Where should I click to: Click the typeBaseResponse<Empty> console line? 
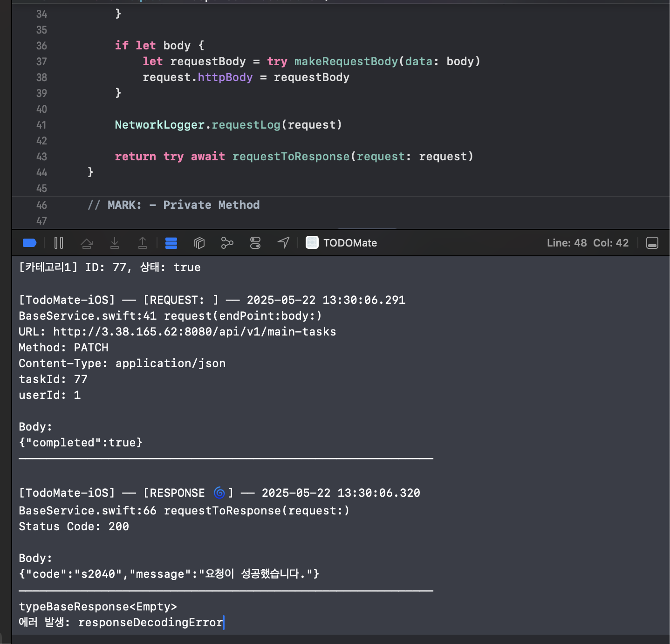98,607
